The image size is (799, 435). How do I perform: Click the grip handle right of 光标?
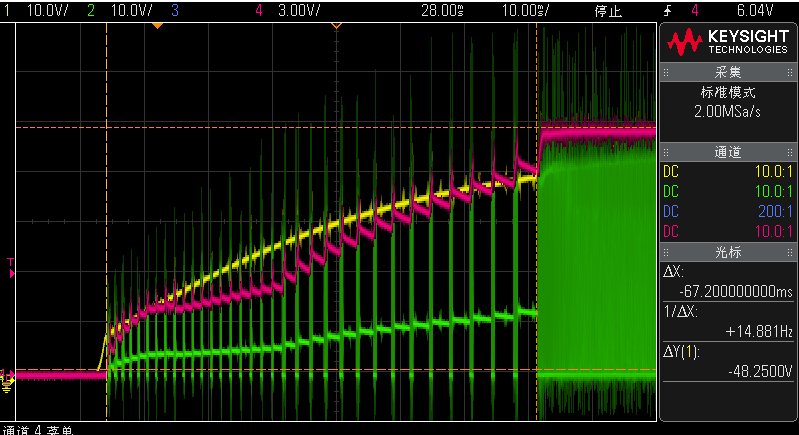click(790, 253)
